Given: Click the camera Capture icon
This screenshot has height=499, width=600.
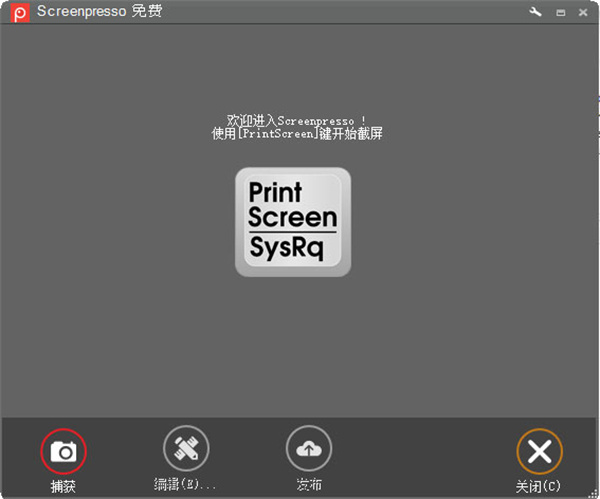Looking at the screenshot, I should tap(63, 452).
